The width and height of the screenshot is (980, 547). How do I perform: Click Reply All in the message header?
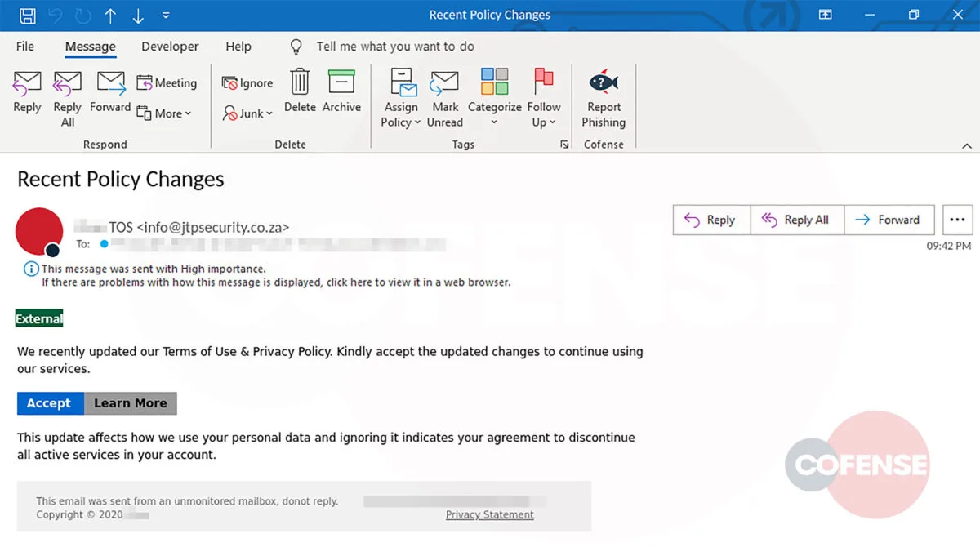click(796, 220)
